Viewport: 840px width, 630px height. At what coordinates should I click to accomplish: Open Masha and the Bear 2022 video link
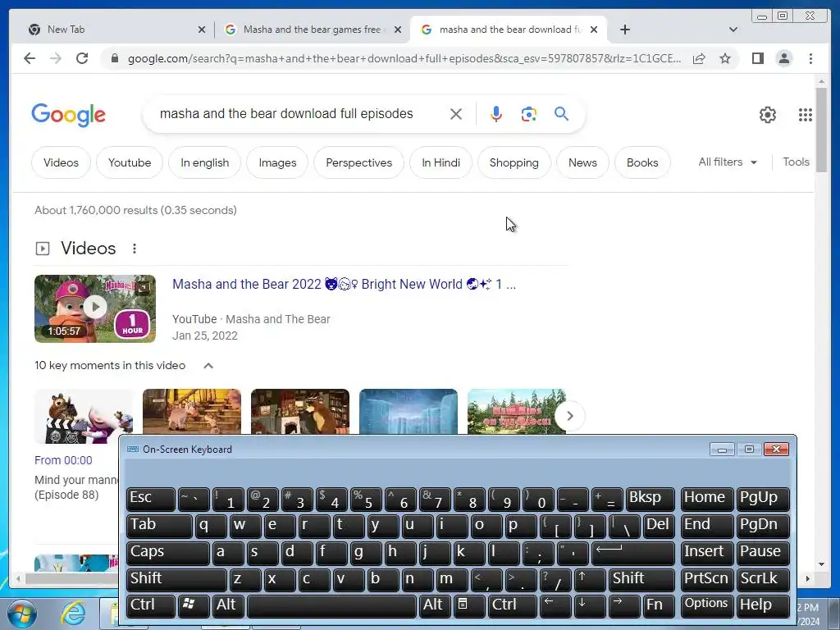click(x=344, y=284)
